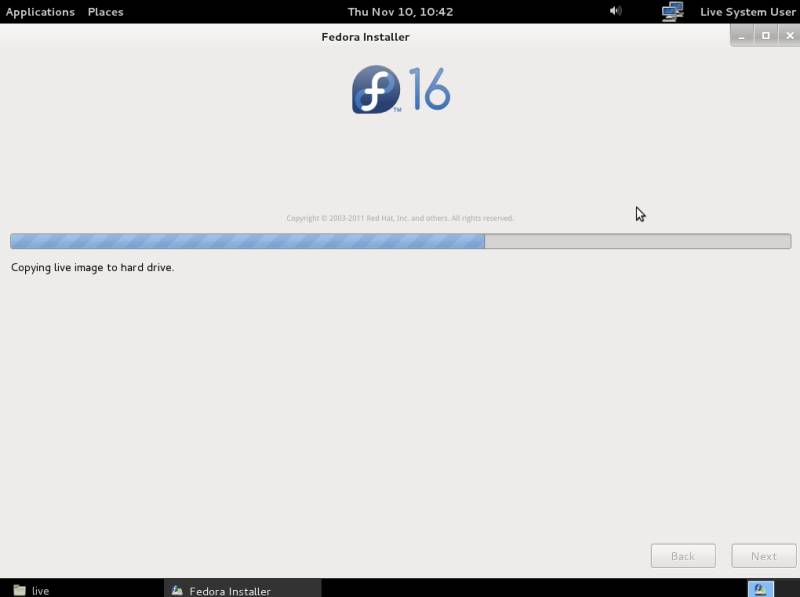
Task: Click the installation progress bar
Action: pos(400,241)
